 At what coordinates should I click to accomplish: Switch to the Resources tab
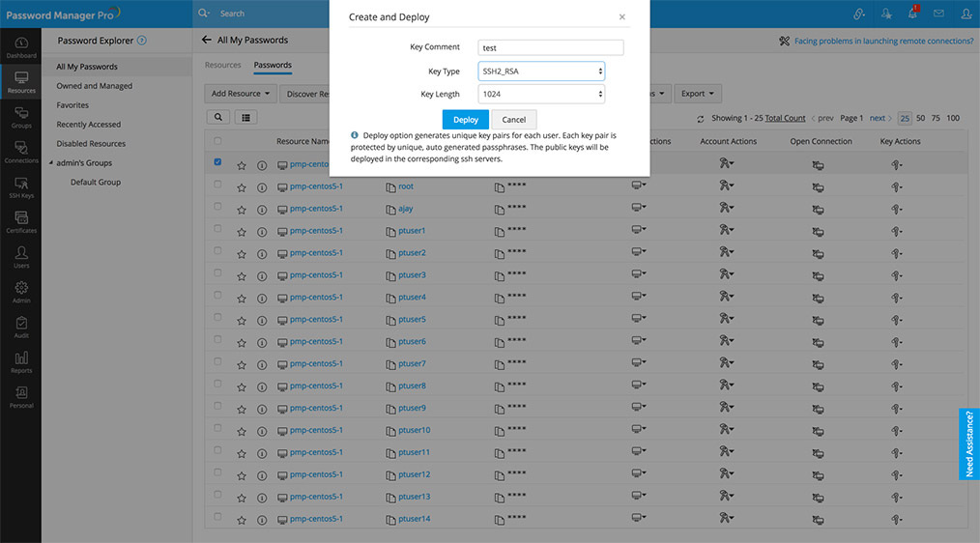coord(223,65)
